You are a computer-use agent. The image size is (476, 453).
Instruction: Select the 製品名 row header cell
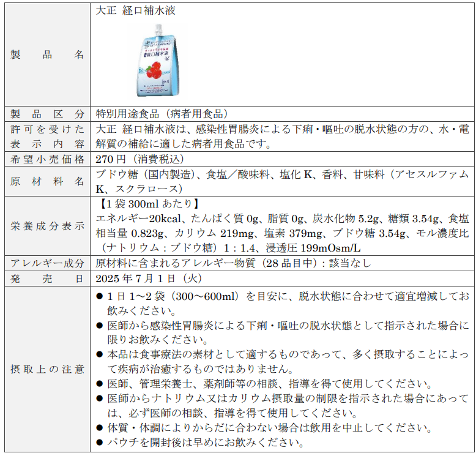(x=48, y=54)
